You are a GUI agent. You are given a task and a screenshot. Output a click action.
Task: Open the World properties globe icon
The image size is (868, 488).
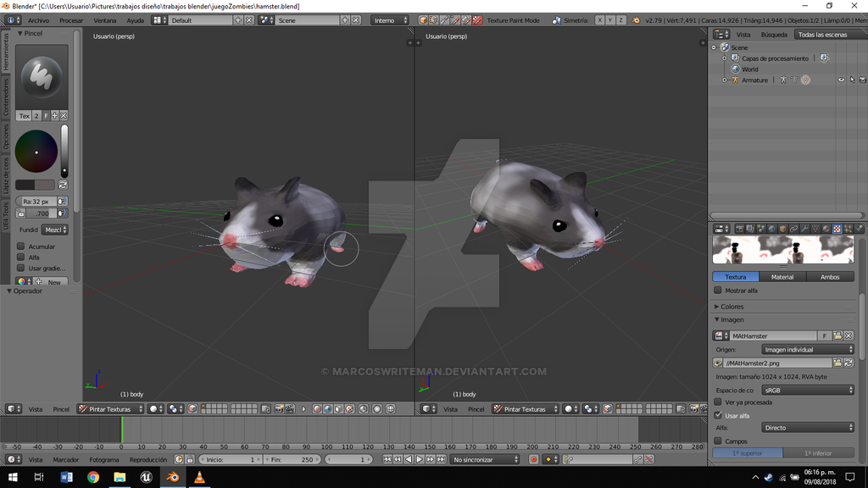pyautogui.click(x=771, y=229)
